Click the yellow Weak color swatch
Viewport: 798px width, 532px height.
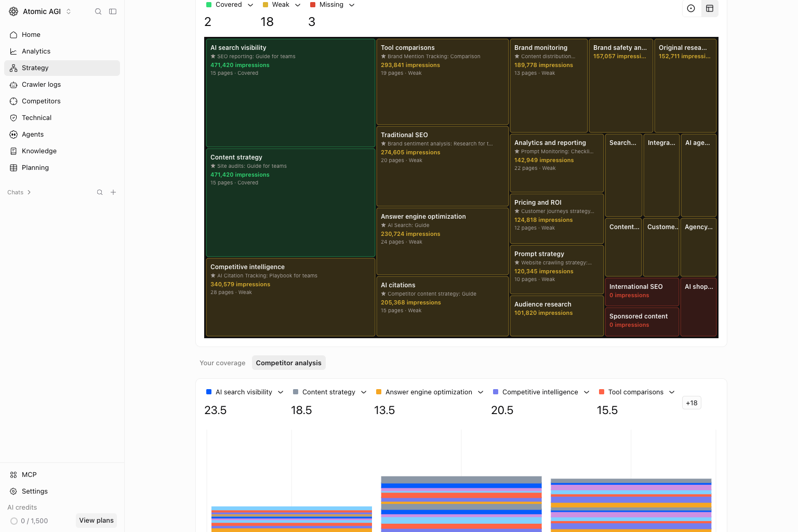(265, 5)
